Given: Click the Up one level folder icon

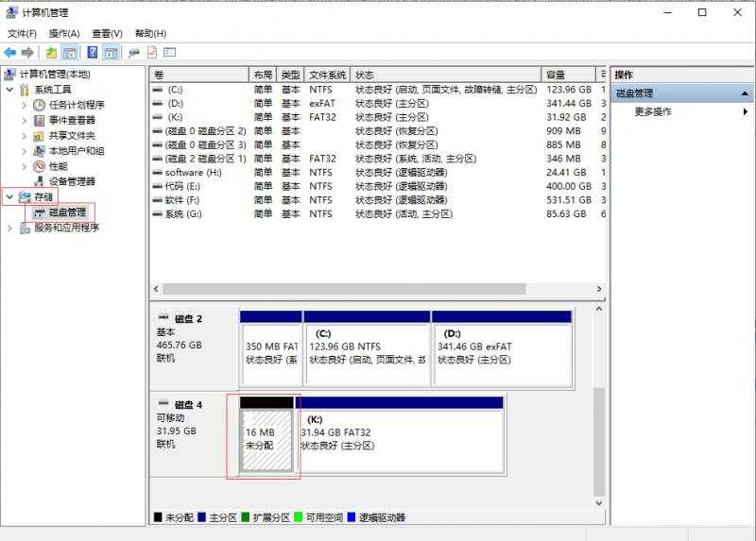Looking at the screenshot, I should 51,53.
